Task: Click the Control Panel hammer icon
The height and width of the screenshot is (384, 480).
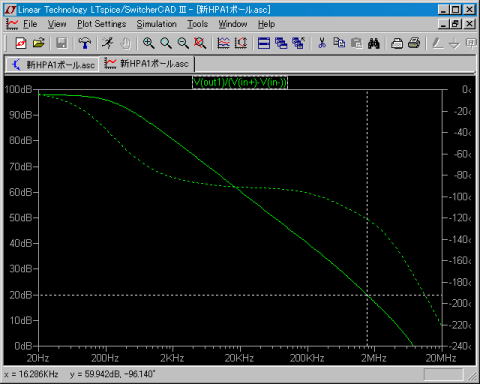Action: coord(85,43)
